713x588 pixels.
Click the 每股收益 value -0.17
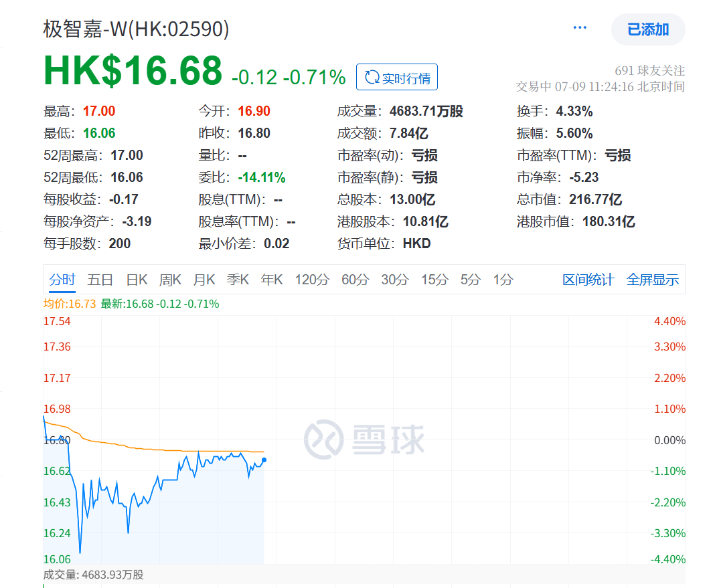(123, 199)
